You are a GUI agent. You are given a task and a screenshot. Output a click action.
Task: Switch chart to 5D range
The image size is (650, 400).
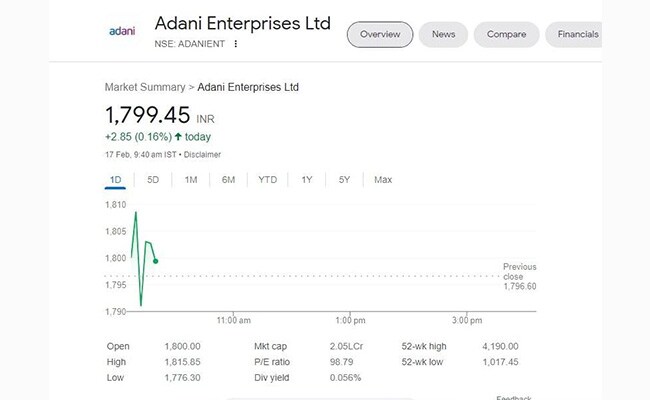(153, 180)
